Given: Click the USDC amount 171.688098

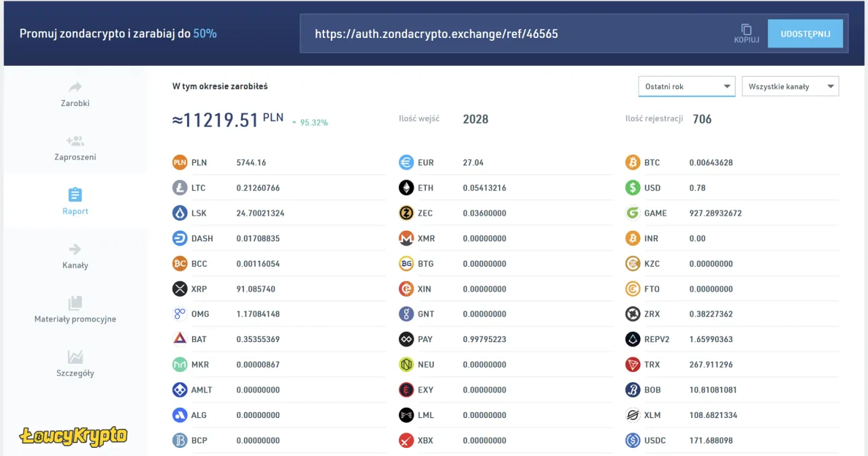Looking at the screenshot, I should (711, 440).
